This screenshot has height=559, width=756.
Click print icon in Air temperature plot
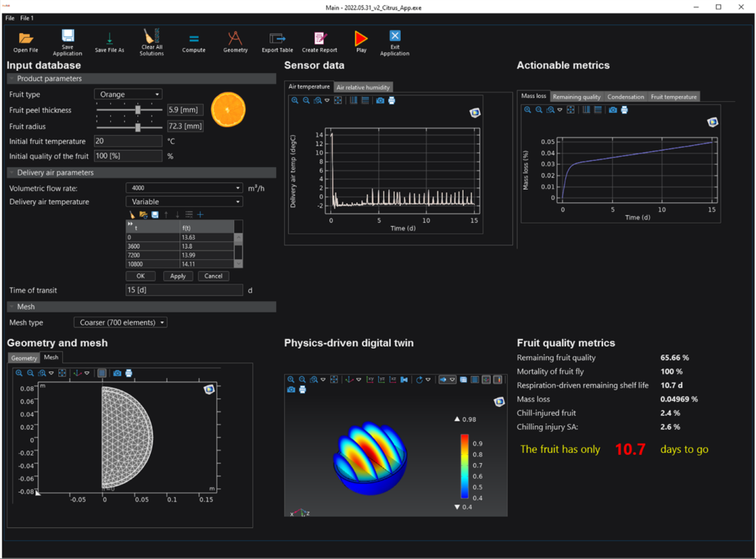(391, 100)
